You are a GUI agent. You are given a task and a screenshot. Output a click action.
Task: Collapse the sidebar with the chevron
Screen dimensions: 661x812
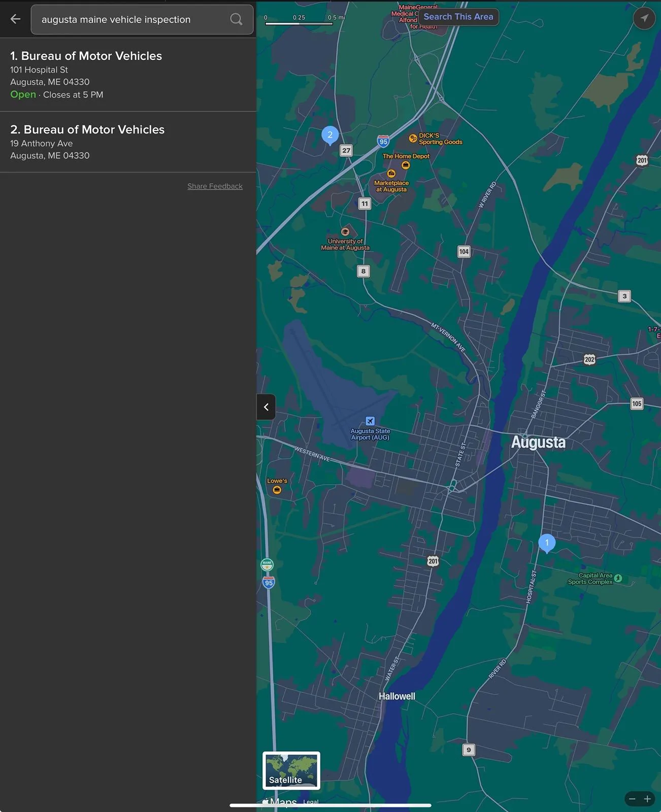click(x=266, y=407)
